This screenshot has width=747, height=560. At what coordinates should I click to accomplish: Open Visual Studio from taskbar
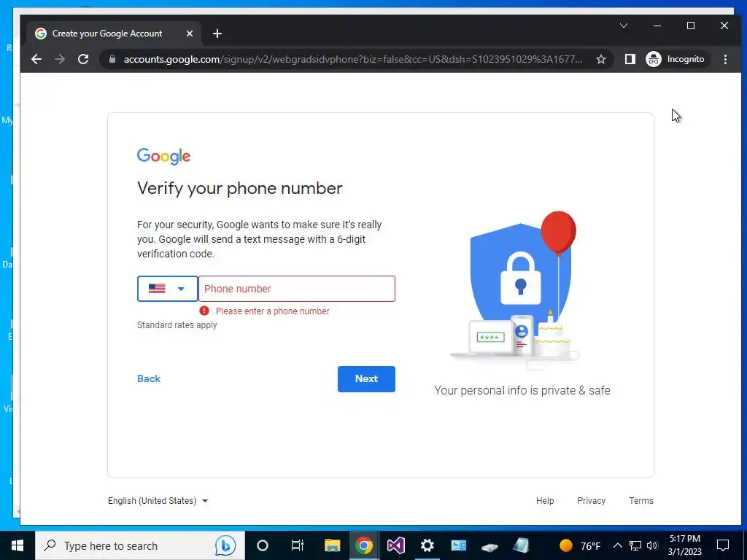[x=395, y=545]
